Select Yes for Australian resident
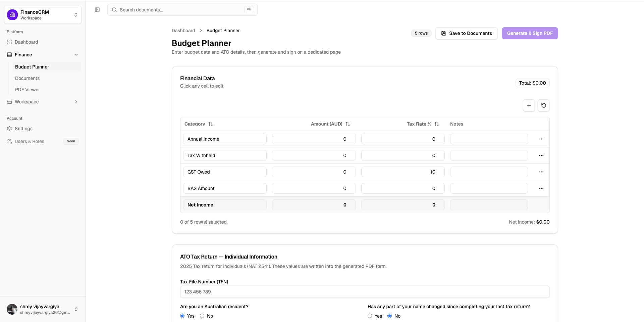Image resolution: width=644 pixels, height=322 pixels. (x=182, y=316)
